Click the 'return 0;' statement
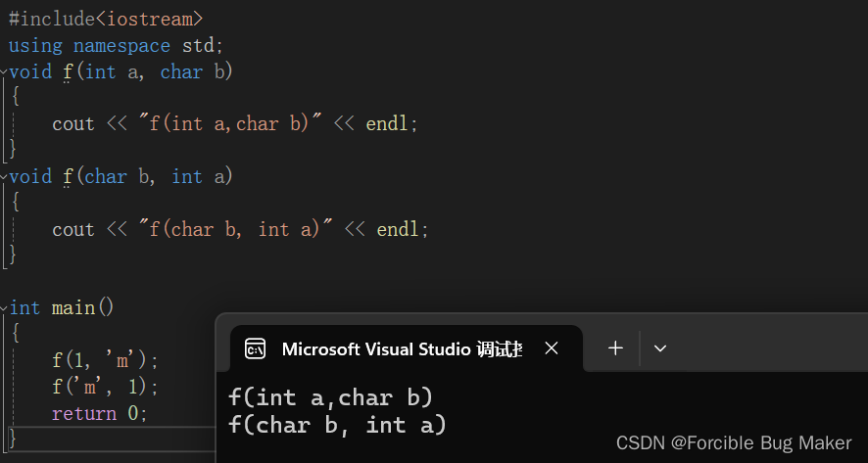Viewport: 868px width, 463px height. [99, 413]
